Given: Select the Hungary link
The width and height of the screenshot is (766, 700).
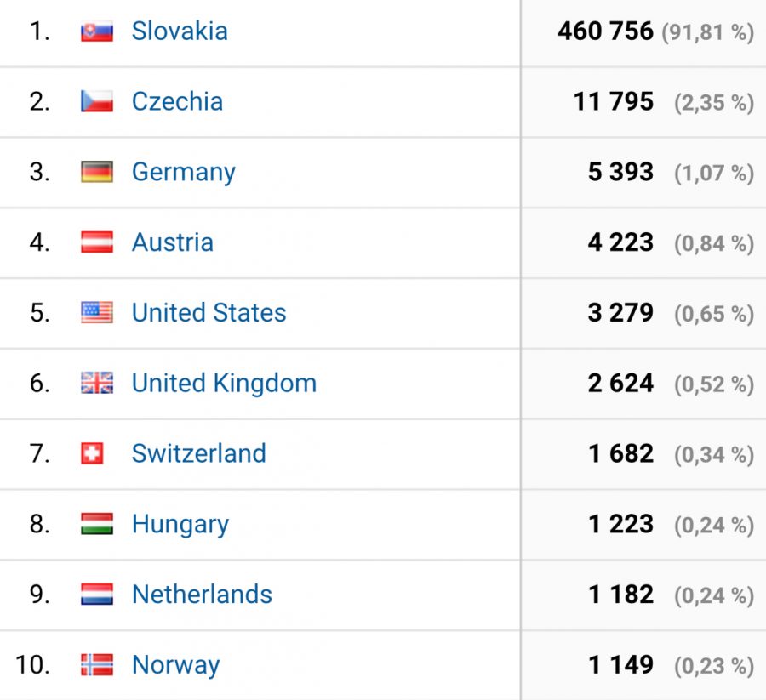Looking at the screenshot, I should (180, 525).
